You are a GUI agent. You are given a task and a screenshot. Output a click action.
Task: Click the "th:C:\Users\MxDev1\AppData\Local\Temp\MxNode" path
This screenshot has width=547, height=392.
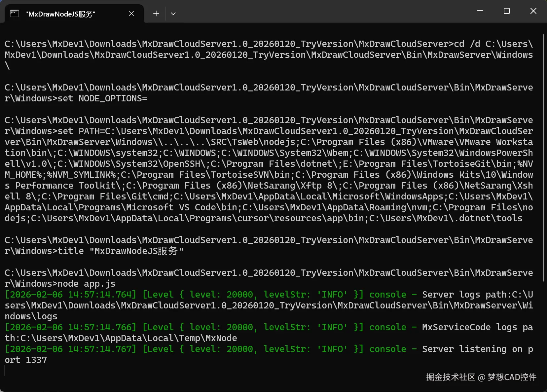tap(121, 338)
